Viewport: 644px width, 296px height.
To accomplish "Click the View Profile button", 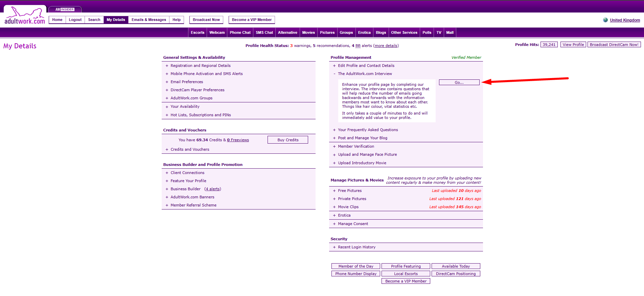I will (x=573, y=45).
